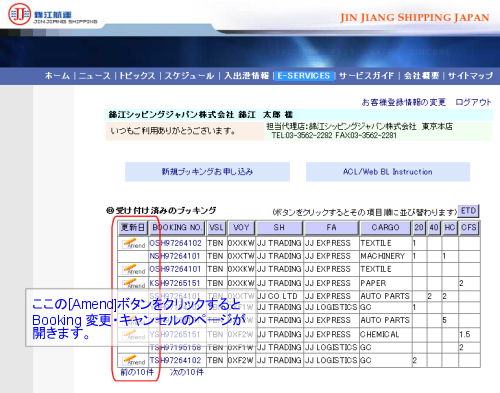Open the Amend icon for KSH97265151
This screenshot has width=500, height=393.
click(x=133, y=283)
